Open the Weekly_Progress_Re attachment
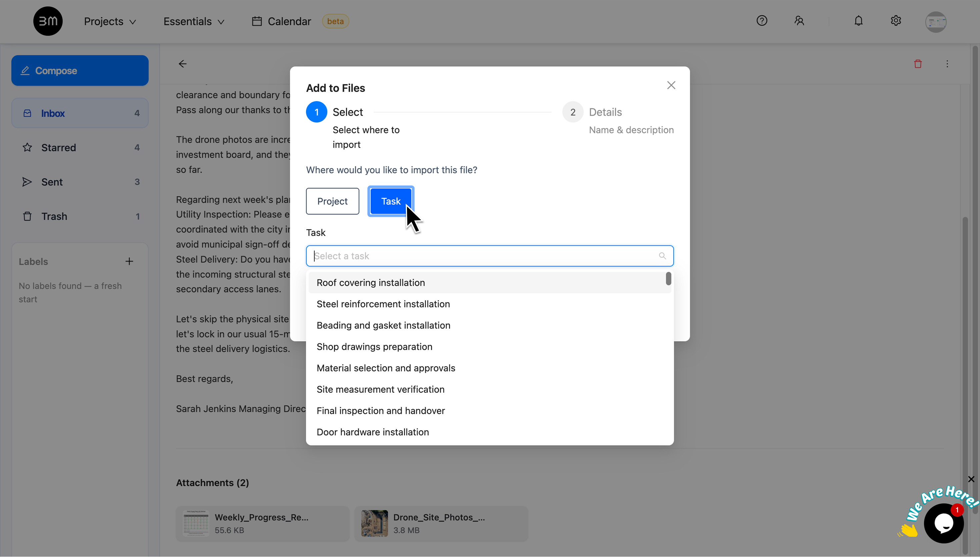This screenshot has height=557, width=980. point(263,523)
